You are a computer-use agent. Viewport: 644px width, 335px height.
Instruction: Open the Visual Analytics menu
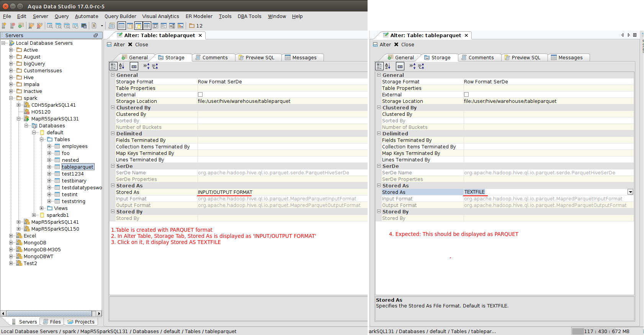[160, 16]
